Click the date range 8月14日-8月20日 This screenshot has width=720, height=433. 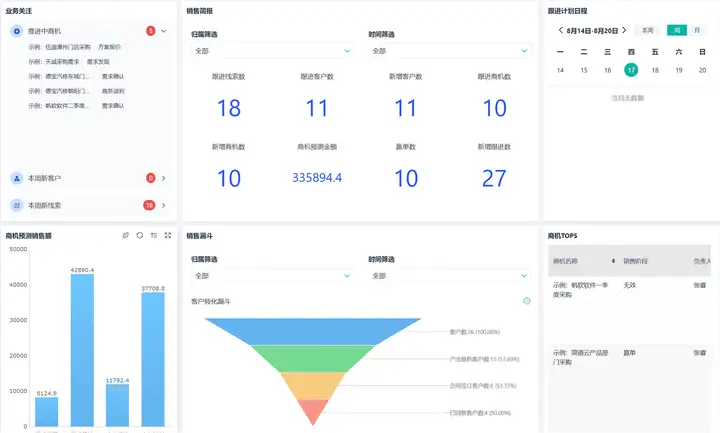click(x=592, y=31)
